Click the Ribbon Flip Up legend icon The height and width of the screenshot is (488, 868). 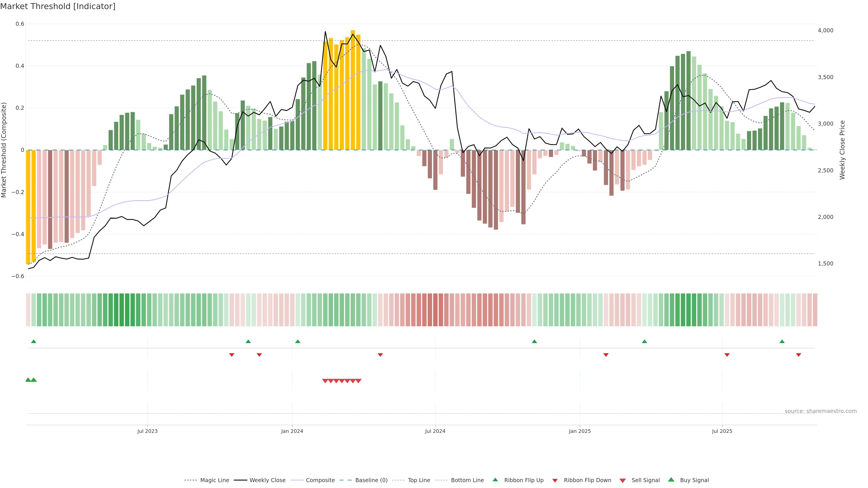pyautogui.click(x=495, y=480)
